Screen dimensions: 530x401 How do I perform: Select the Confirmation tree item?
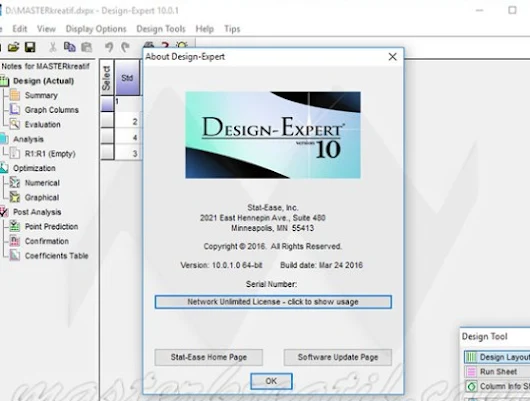[x=47, y=241]
